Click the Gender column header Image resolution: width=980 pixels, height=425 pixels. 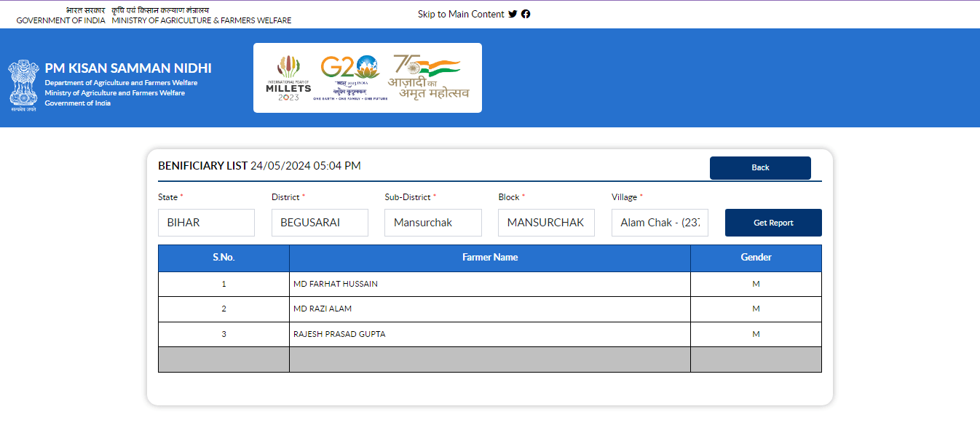click(x=756, y=258)
